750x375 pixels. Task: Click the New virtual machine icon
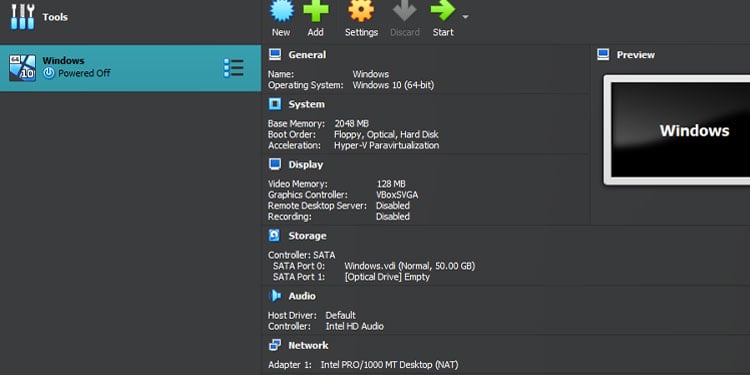(x=281, y=11)
